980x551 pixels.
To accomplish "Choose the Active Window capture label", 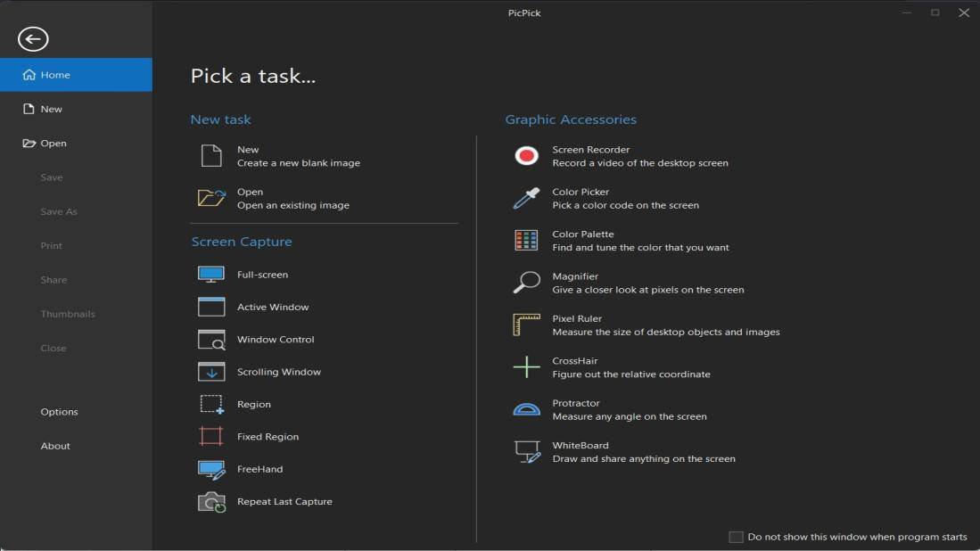I will coord(273,307).
